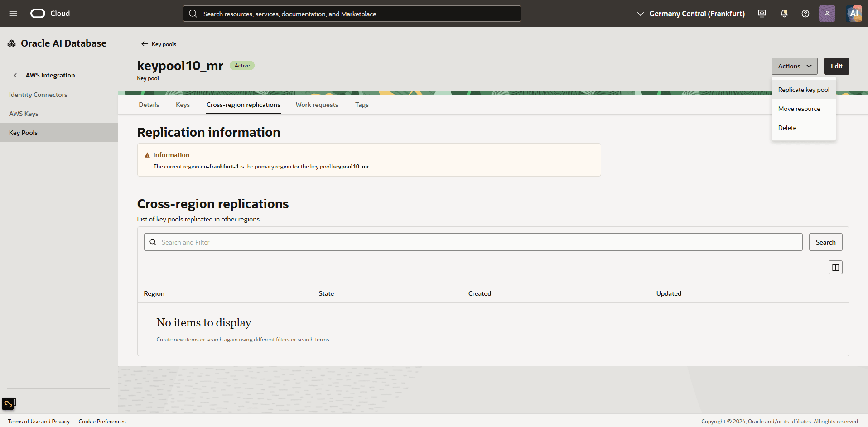The height and width of the screenshot is (427, 868).
Task: Open Cookie Preferences link
Action: (x=102, y=422)
